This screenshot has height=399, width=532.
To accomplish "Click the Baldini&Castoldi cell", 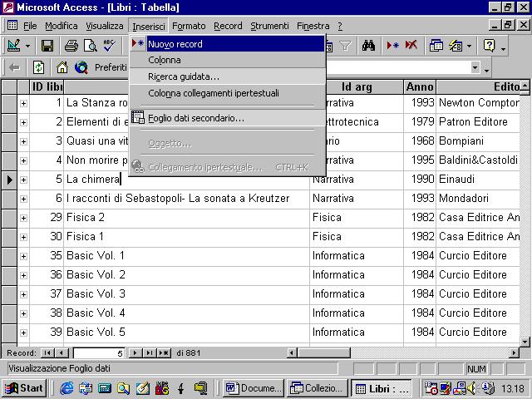I will tap(478, 160).
